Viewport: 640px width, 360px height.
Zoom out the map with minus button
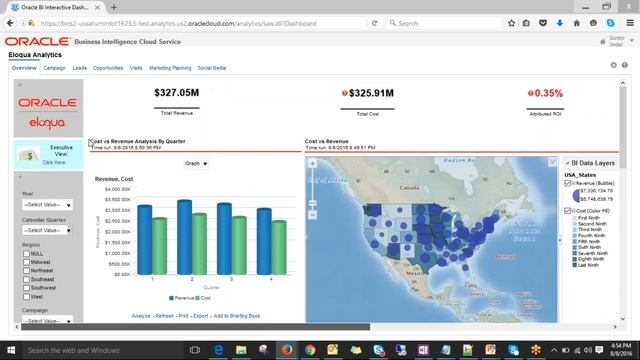[313, 215]
